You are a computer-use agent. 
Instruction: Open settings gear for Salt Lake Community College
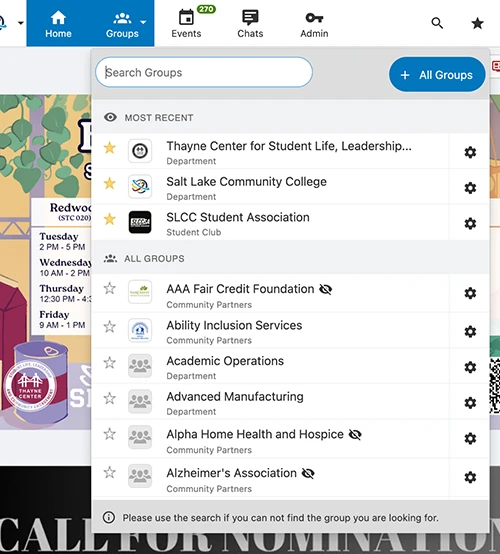click(x=470, y=188)
